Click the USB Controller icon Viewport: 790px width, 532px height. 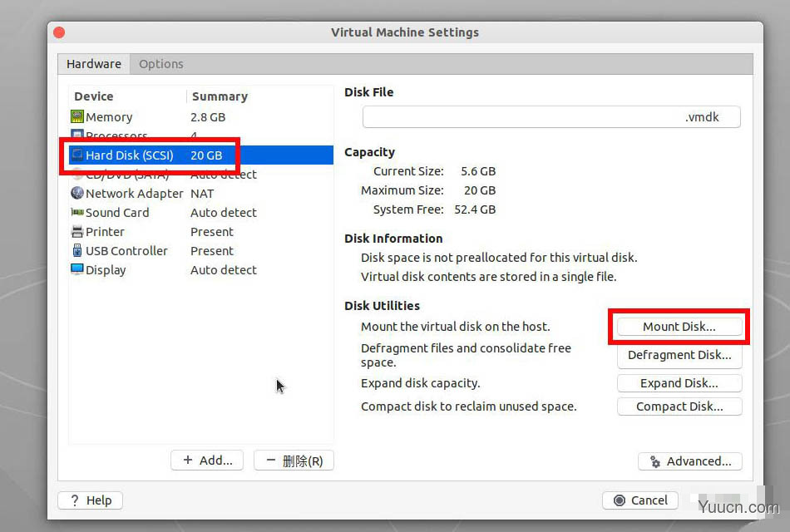(x=77, y=250)
